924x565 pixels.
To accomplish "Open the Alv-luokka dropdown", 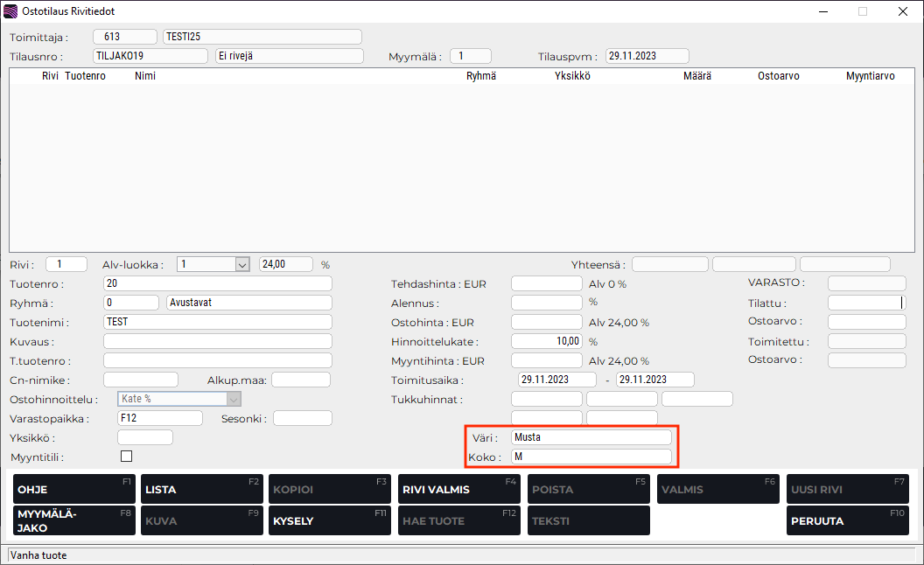I will pos(242,264).
